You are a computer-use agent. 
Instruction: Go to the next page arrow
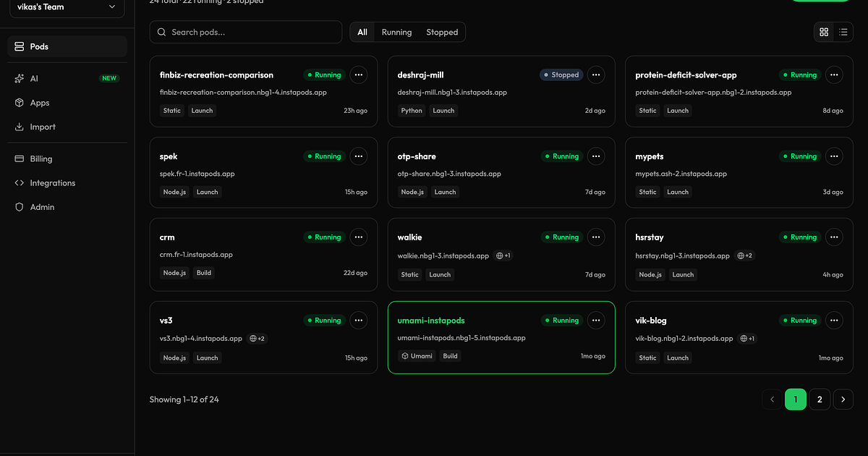[843, 400]
